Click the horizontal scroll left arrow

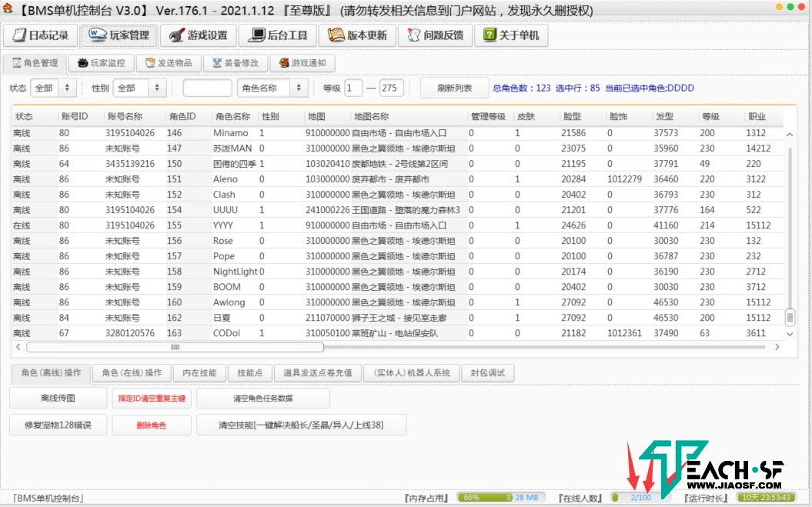tap(18, 347)
